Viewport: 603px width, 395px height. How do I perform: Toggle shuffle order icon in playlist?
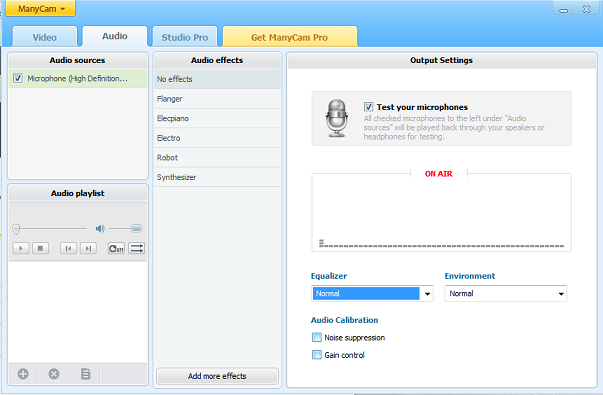137,248
